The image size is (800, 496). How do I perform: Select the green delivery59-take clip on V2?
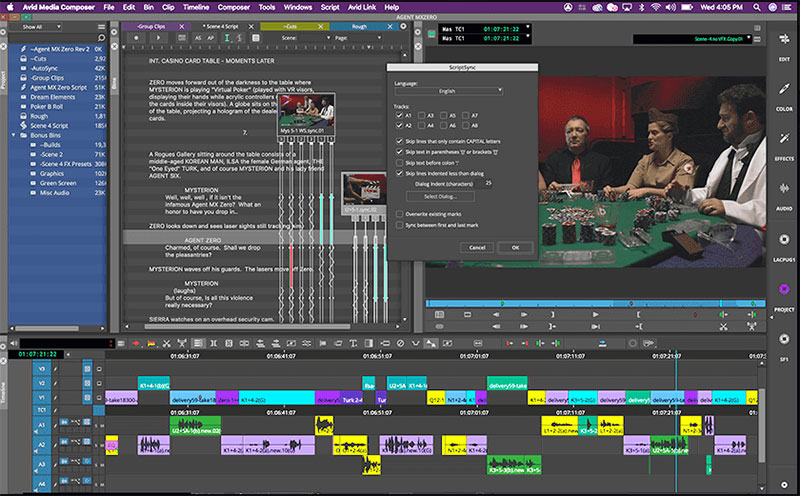click(x=507, y=384)
